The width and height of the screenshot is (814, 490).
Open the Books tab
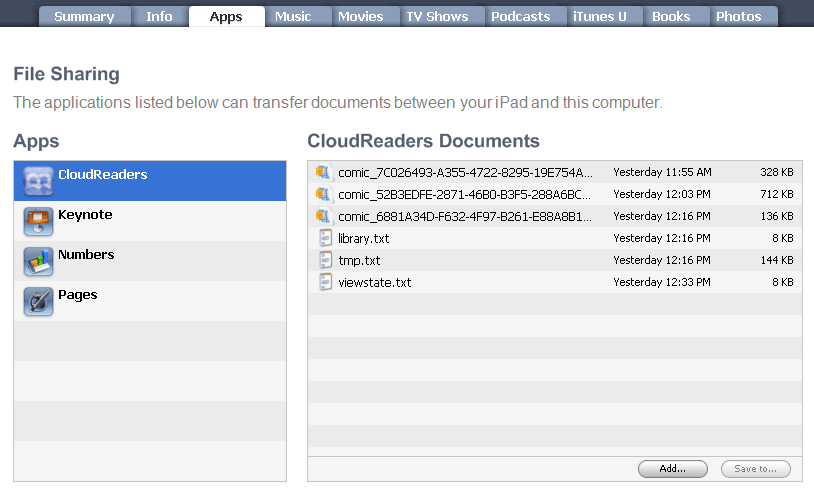click(671, 17)
